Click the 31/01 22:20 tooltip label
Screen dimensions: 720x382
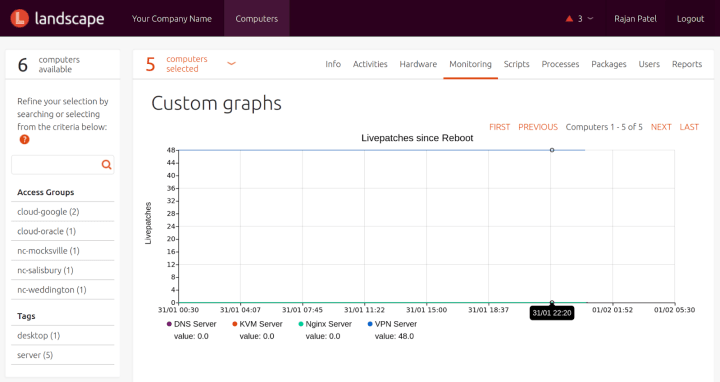pyautogui.click(x=551, y=313)
